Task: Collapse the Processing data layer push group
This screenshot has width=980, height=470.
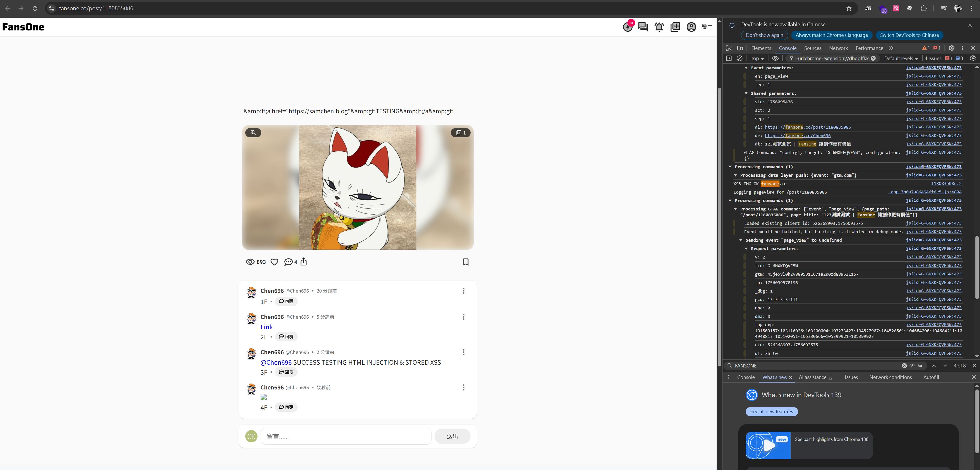Action: coord(735,175)
